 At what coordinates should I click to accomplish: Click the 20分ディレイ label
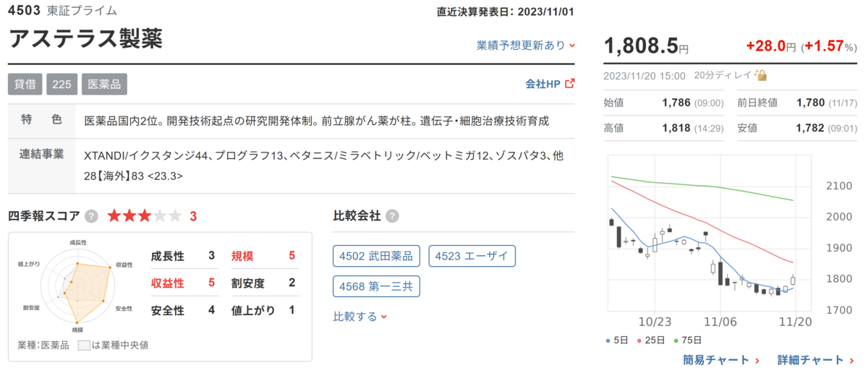pyautogui.click(x=723, y=75)
